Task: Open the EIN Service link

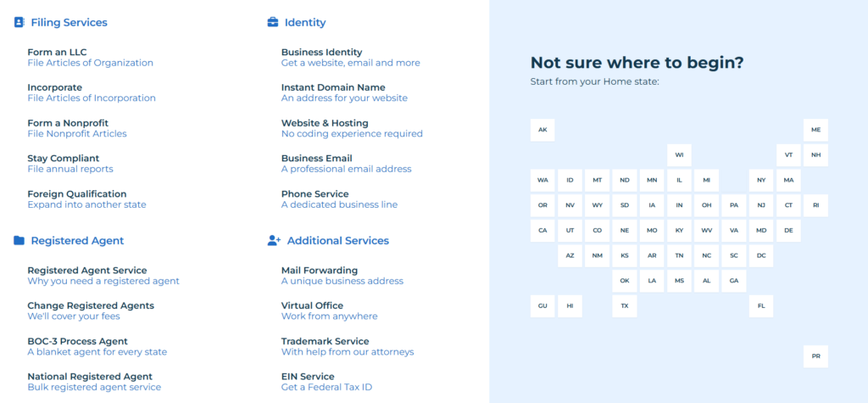Action: coord(326,382)
